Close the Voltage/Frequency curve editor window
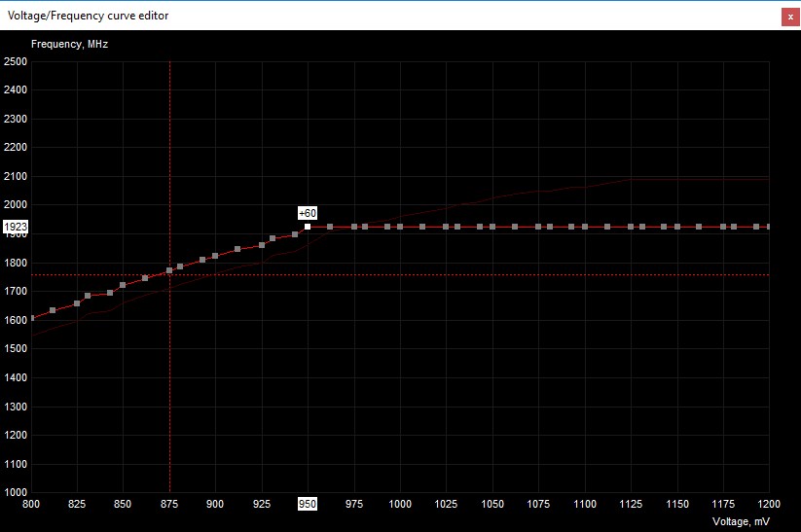801x532 pixels. (790, 17)
